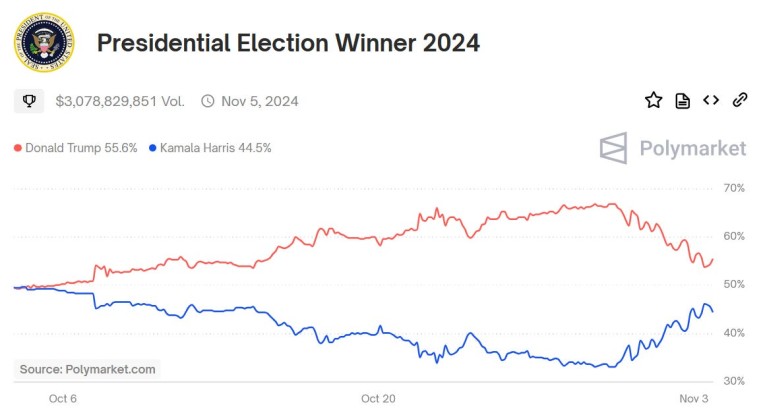This screenshot has width=765, height=413.
Task: Click the presidential seal logo
Action: pyautogui.click(x=43, y=43)
